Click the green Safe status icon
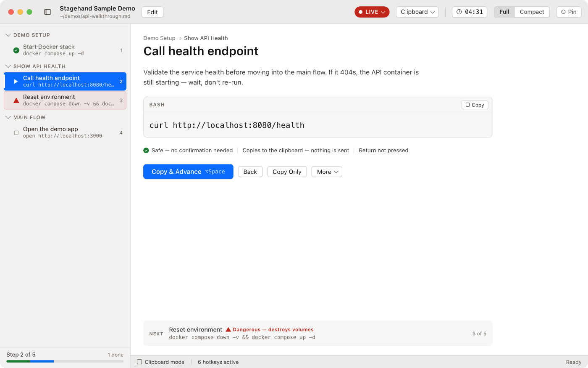Viewport: 588px width, 368px height. 146,151
